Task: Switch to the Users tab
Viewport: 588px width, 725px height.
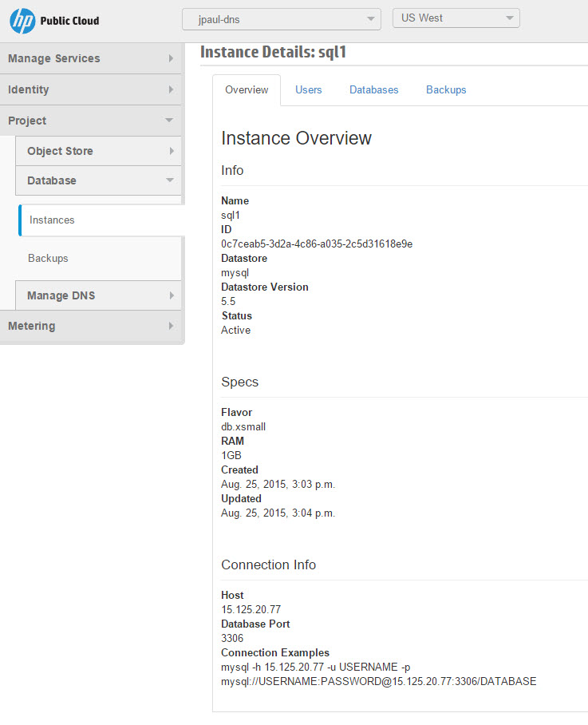Action: click(309, 89)
